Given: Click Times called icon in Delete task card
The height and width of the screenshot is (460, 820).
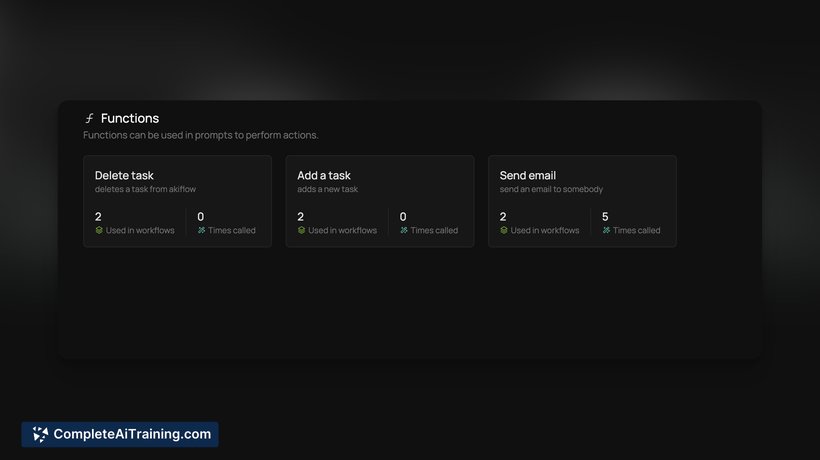Looking at the screenshot, I should coord(201,230).
